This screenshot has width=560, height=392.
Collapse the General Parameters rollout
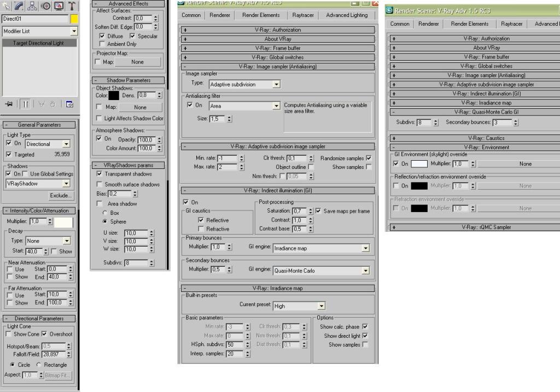39,125
